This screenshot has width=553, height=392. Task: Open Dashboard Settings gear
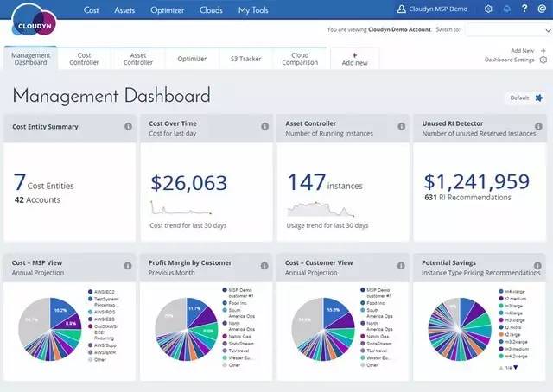tap(543, 60)
